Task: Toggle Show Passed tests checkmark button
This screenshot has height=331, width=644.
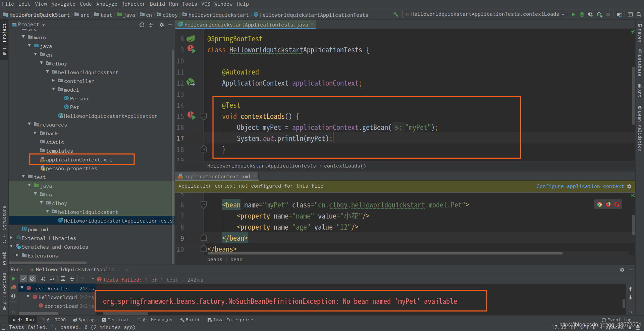Action: click(23, 279)
